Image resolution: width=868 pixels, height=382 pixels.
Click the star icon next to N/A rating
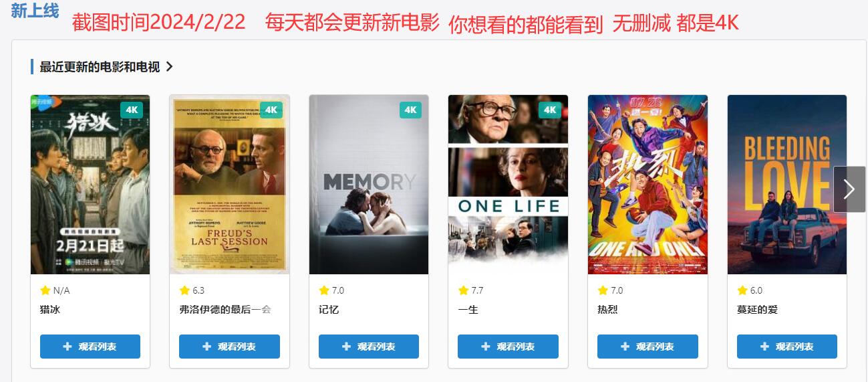pos(45,290)
